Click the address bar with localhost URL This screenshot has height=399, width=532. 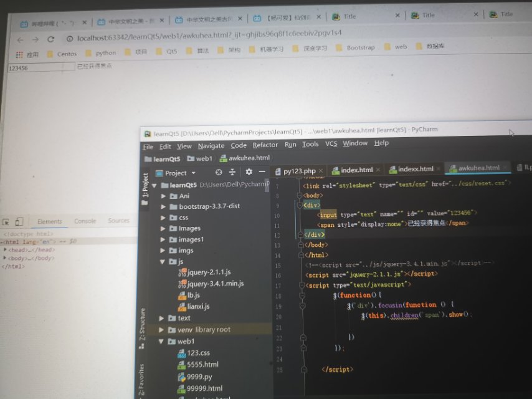[209, 36]
